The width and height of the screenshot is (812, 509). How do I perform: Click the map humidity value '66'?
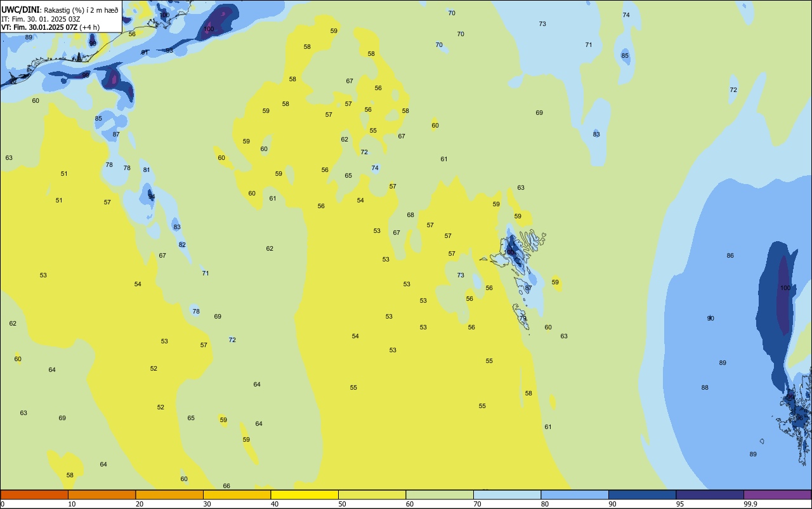(x=226, y=486)
